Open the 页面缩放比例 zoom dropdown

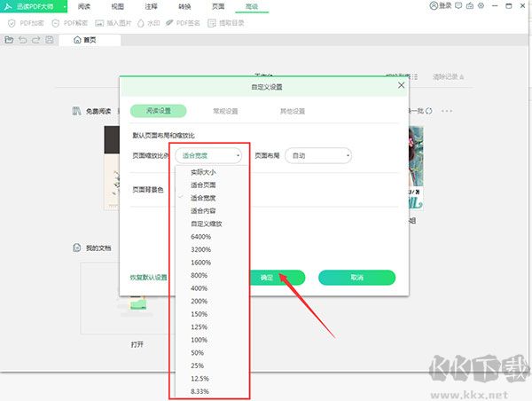[209, 155]
